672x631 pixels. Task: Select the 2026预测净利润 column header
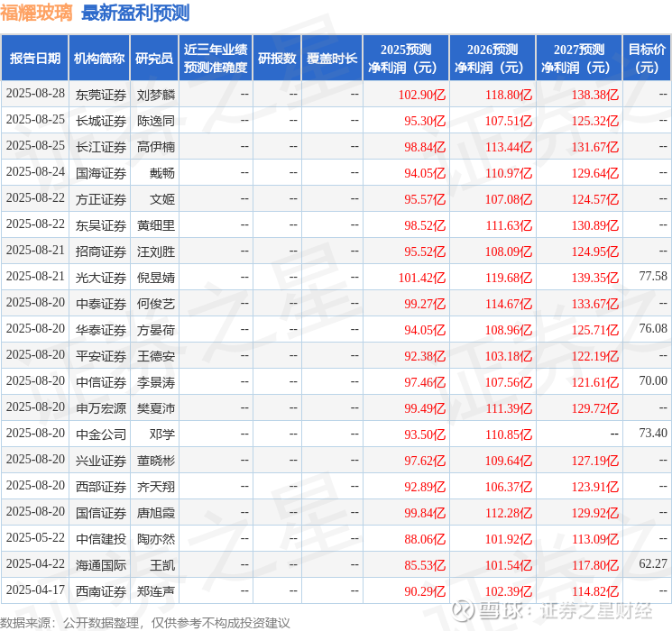(x=492, y=59)
